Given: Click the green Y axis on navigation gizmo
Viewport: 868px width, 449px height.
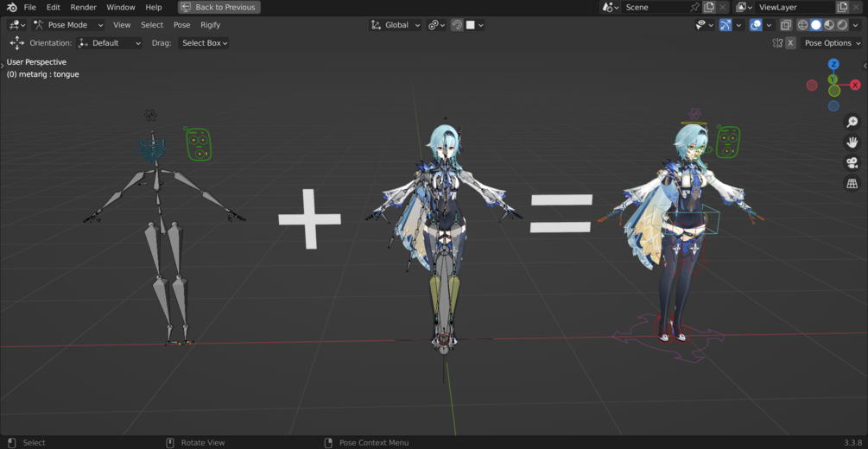Looking at the screenshot, I should (x=833, y=79).
